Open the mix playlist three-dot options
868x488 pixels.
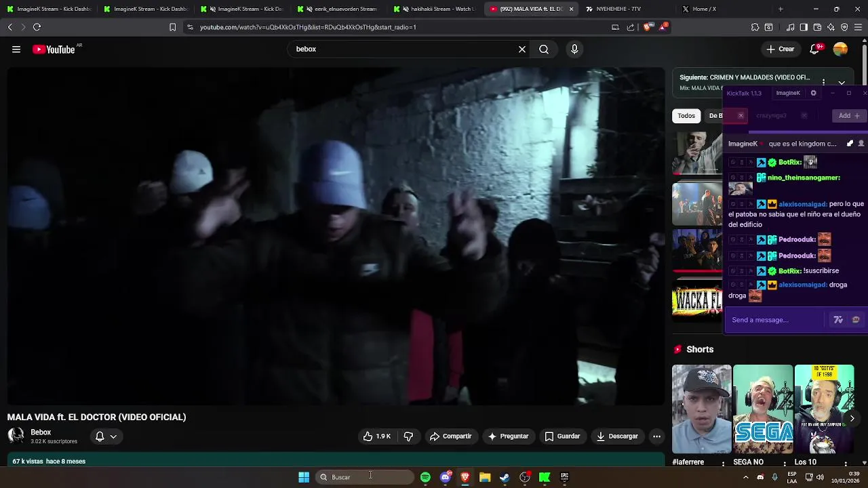[x=823, y=81]
